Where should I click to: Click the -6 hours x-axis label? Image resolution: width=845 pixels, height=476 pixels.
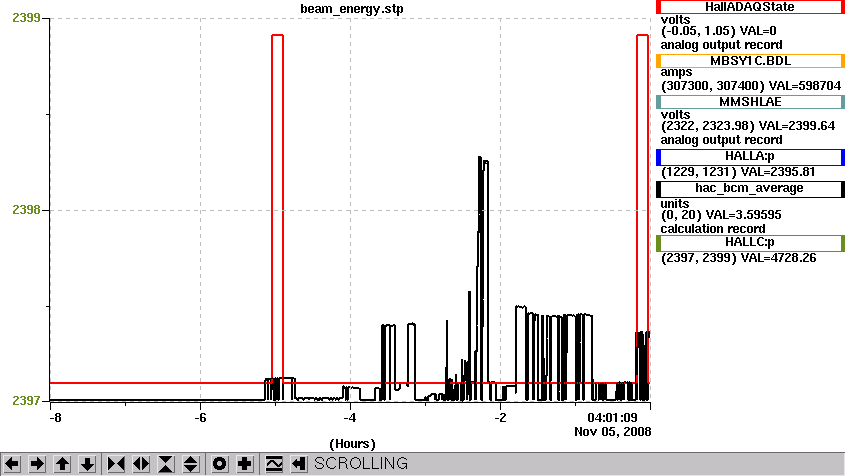tap(200, 418)
